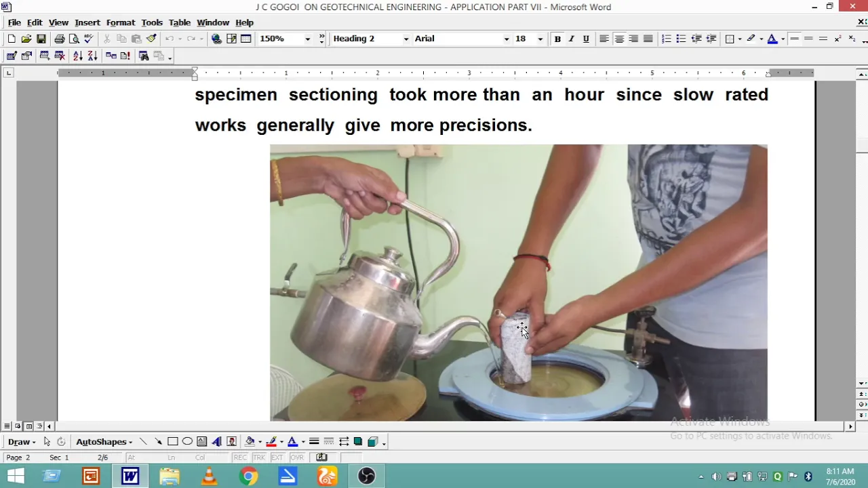The height and width of the screenshot is (488, 868).
Task: Open the Style dropdown showing Heading 2
Action: (x=406, y=39)
